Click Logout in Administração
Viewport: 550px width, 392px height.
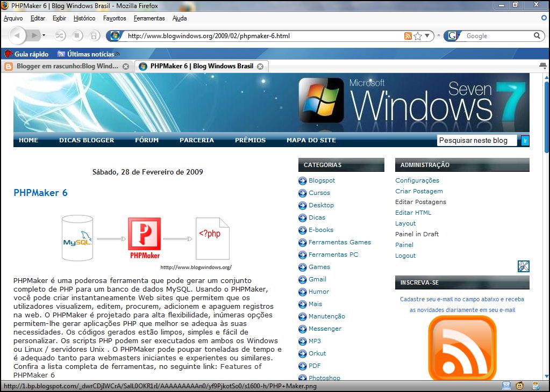tap(405, 256)
